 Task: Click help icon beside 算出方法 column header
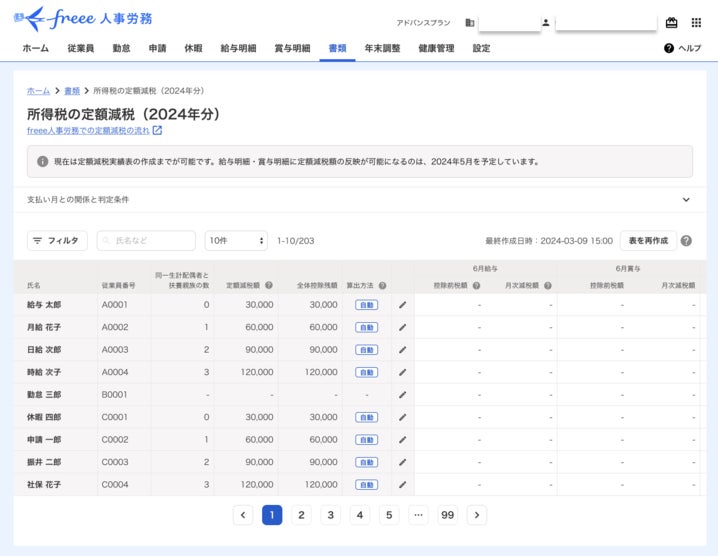(x=382, y=285)
